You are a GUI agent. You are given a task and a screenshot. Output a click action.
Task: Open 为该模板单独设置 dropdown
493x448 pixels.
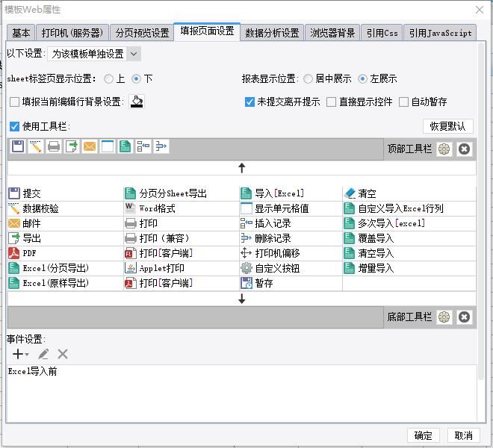pyautogui.click(x=94, y=54)
